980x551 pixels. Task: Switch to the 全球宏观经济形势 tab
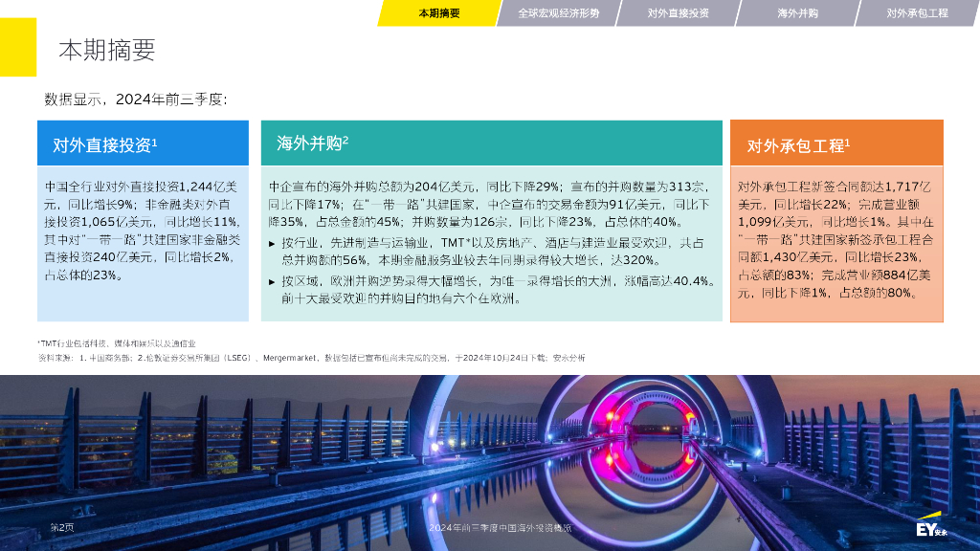point(559,13)
